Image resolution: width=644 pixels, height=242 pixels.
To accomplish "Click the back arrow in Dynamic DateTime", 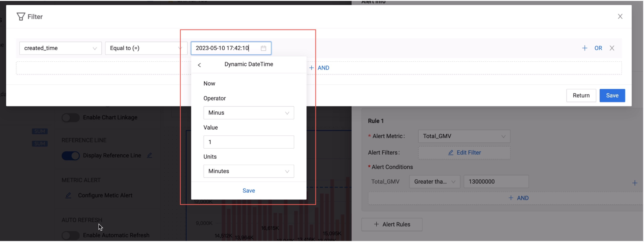I will click(199, 65).
